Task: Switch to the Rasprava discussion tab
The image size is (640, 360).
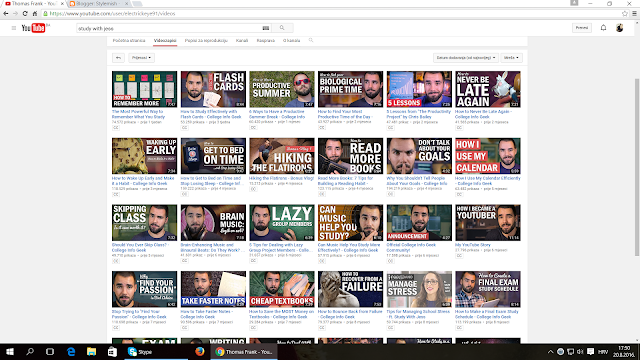Action: click(266, 40)
